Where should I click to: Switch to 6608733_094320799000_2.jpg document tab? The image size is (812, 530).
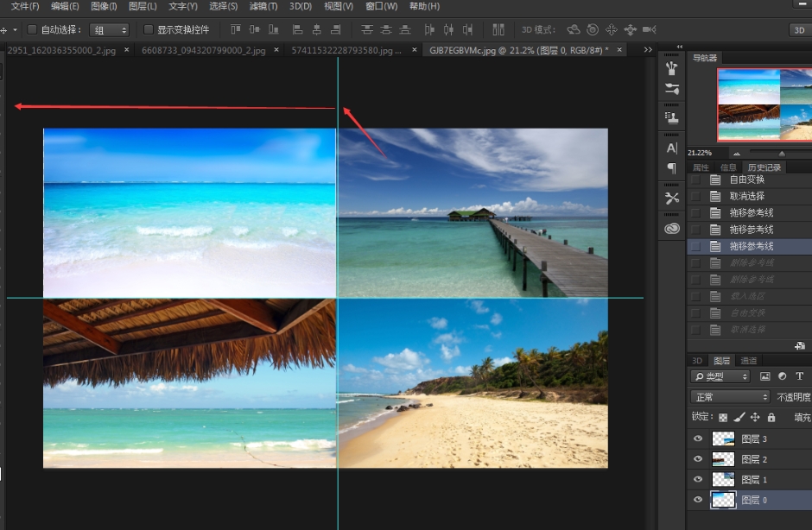pyautogui.click(x=204, y=50)
